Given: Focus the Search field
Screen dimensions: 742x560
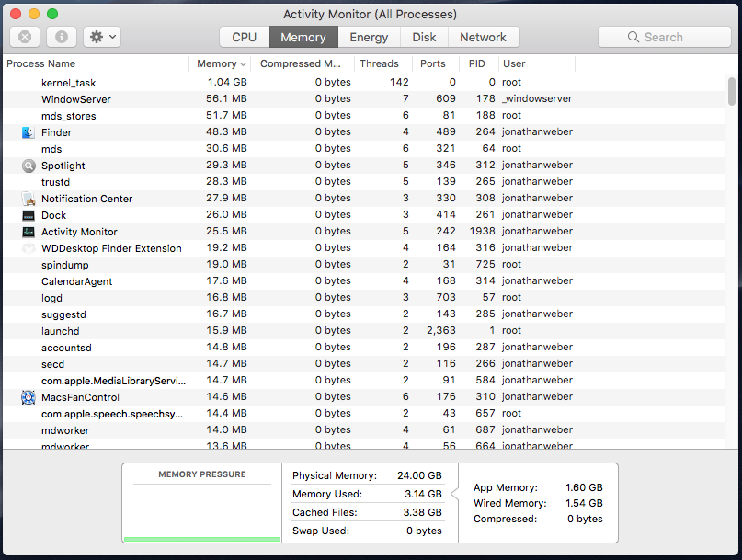Looking at the screenshot, I should 665,37.
